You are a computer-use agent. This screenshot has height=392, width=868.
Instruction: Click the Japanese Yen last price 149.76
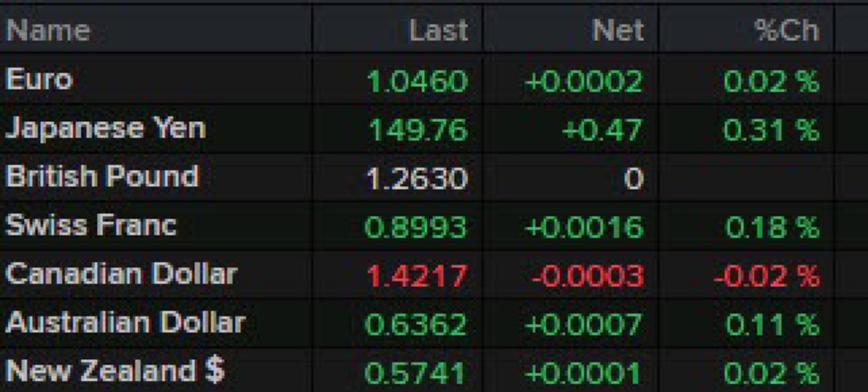418,131
